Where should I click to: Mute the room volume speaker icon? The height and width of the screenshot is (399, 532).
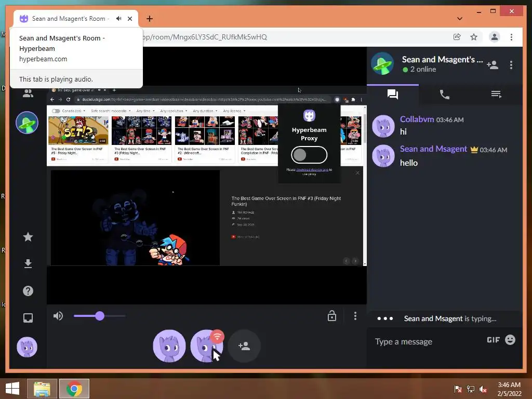click(58, 316)
